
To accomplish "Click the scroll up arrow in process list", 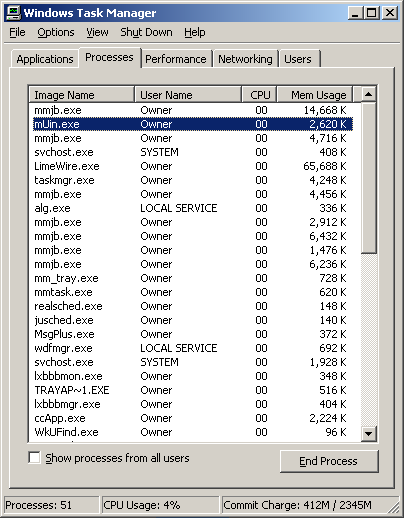I will click(x=368, y=94).
